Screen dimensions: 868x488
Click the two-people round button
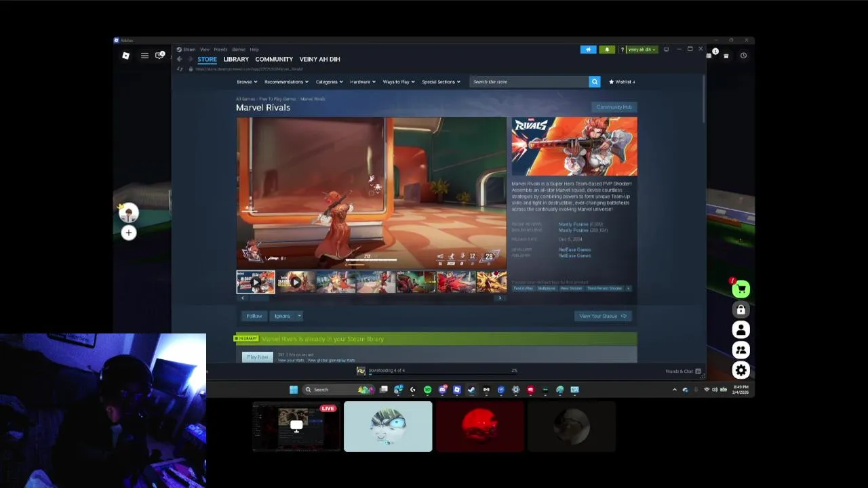tap(741, 350)
